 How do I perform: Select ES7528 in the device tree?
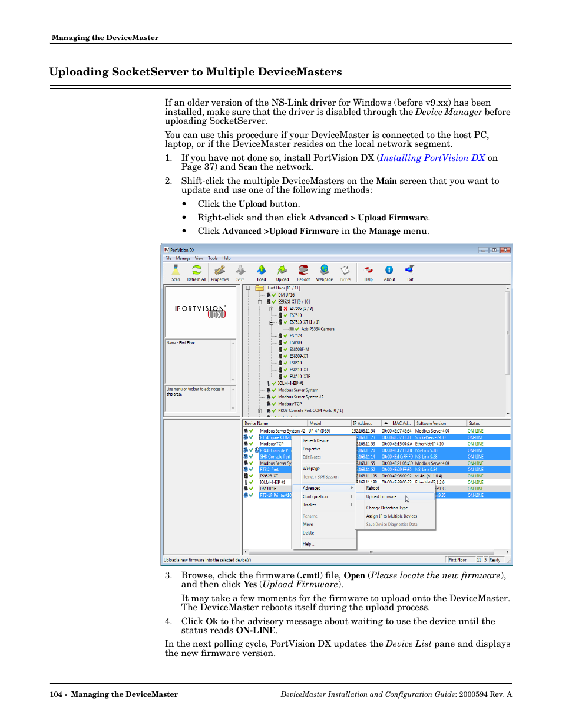[296, 335]
